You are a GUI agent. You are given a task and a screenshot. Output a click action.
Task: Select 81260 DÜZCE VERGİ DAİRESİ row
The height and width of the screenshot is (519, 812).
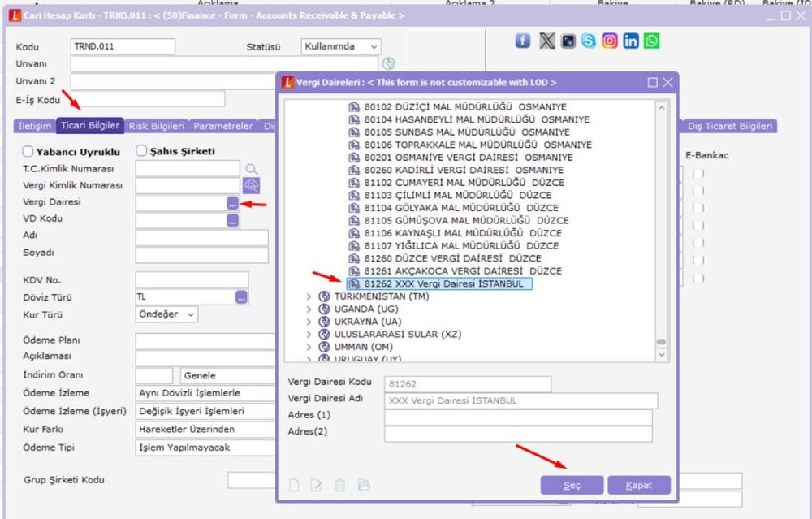[x=445, y=258]
